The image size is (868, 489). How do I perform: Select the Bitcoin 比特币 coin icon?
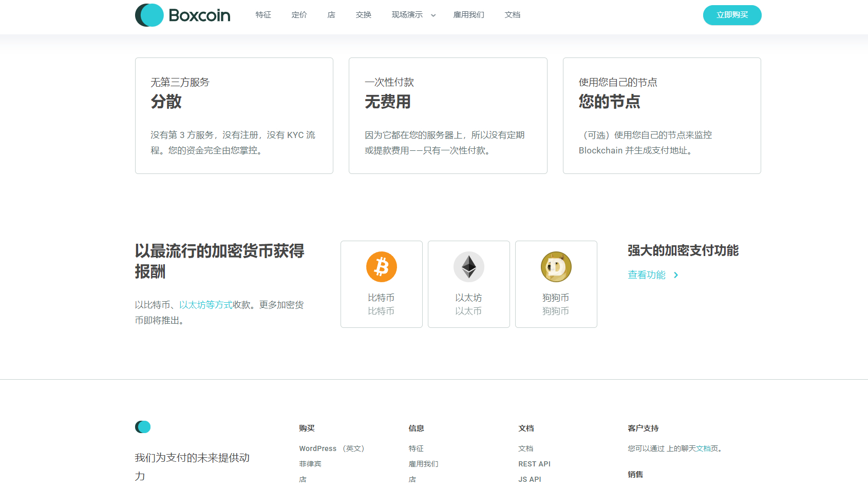pos(381,267)
